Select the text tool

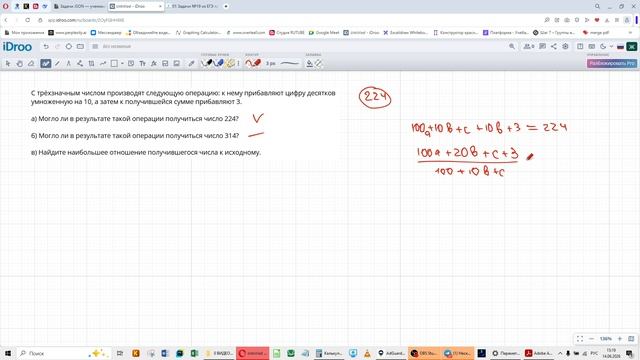pyautogui.click(x=142, y=64)
